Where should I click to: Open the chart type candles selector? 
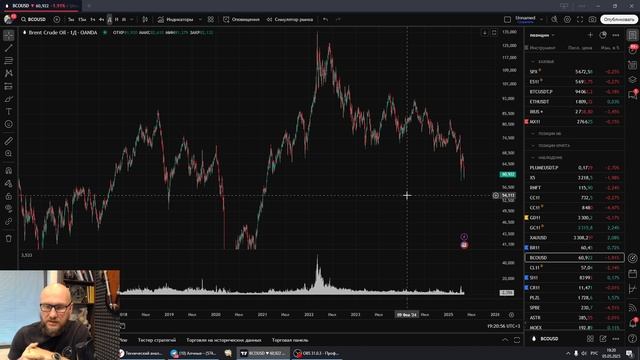tap(145, 19)
